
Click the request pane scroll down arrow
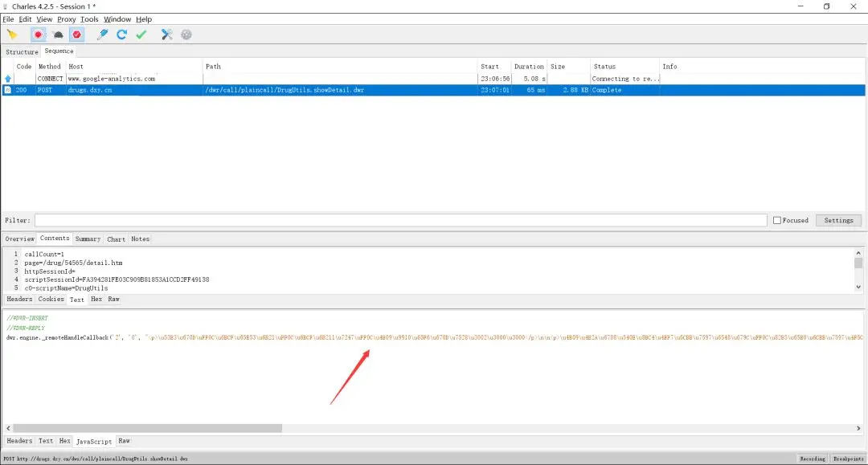click(858, 287)
